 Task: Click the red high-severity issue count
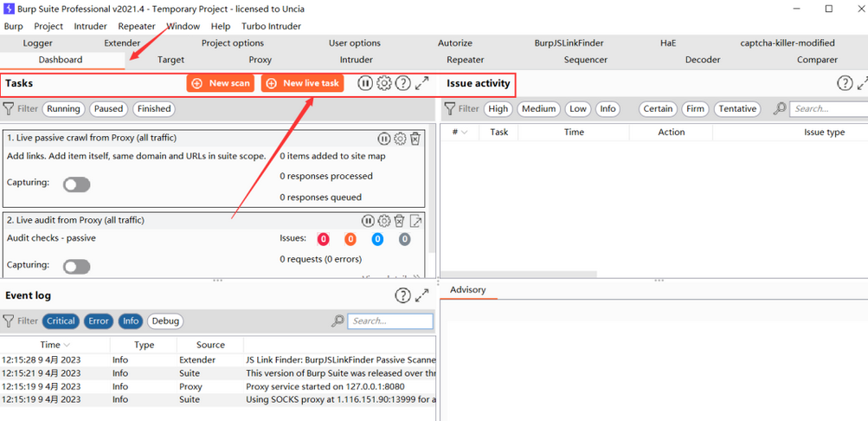(323, 239)
